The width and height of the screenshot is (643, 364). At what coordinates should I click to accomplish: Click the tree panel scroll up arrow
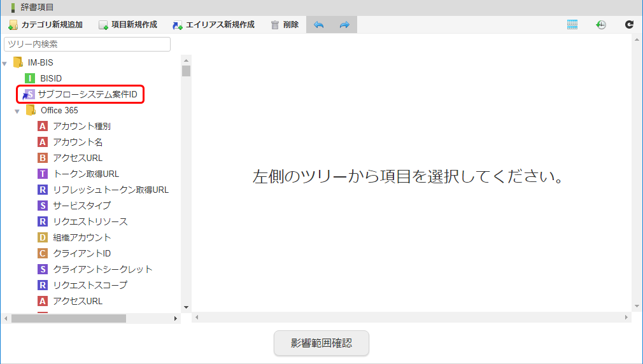click(186, 60)
